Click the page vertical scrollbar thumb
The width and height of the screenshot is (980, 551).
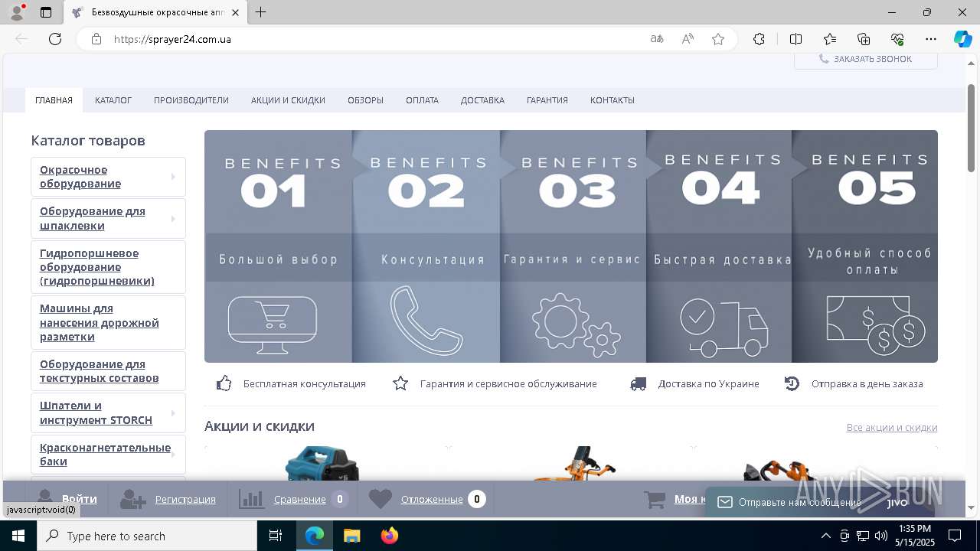tap(972, 129)
